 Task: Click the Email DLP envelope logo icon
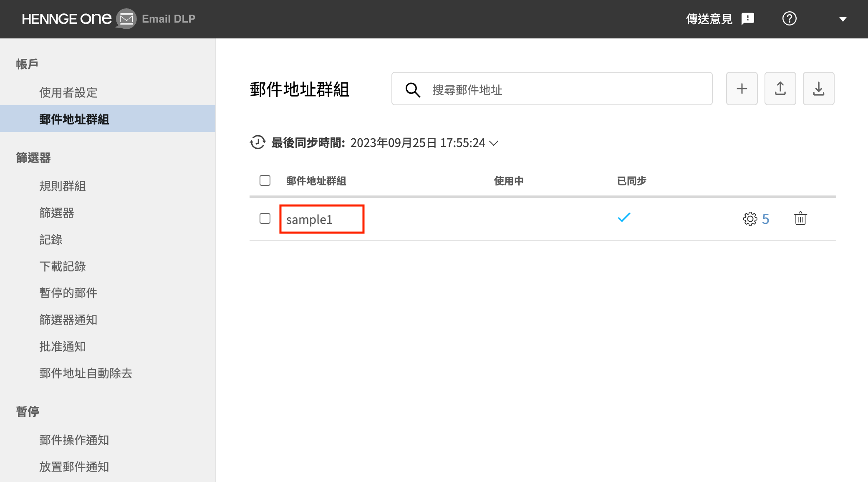tap(126, 19)
